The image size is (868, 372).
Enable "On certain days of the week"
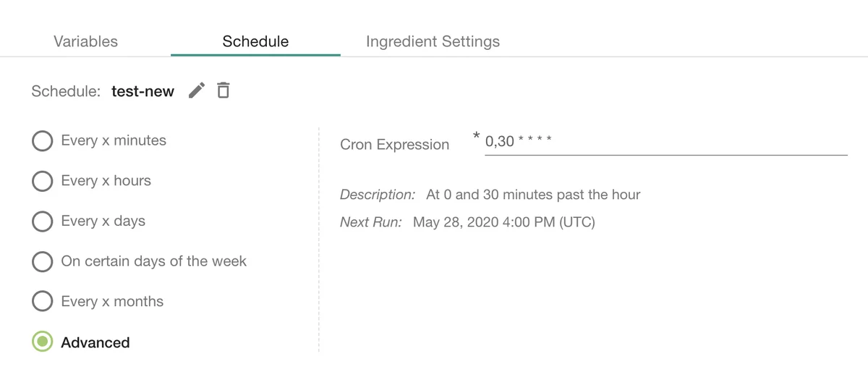(43, 261)
